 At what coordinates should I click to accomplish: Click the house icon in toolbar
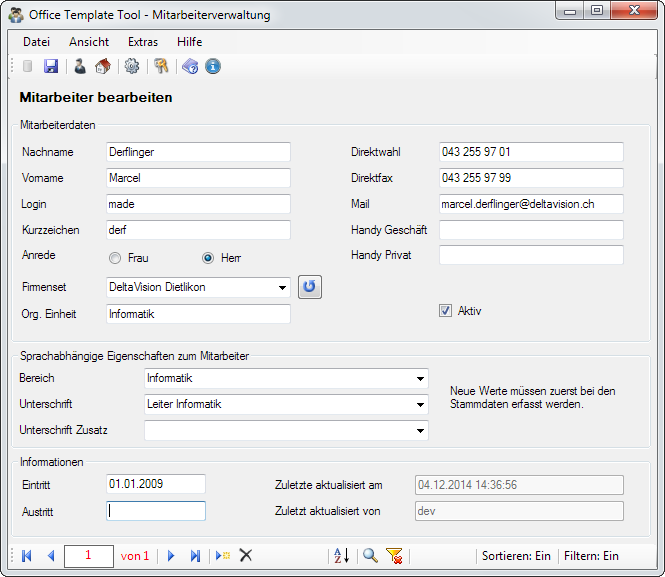(x=102, y=67)
